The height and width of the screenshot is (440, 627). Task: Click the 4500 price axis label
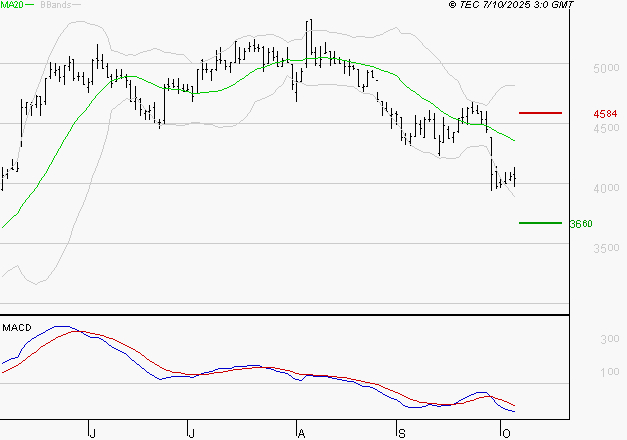606,129
